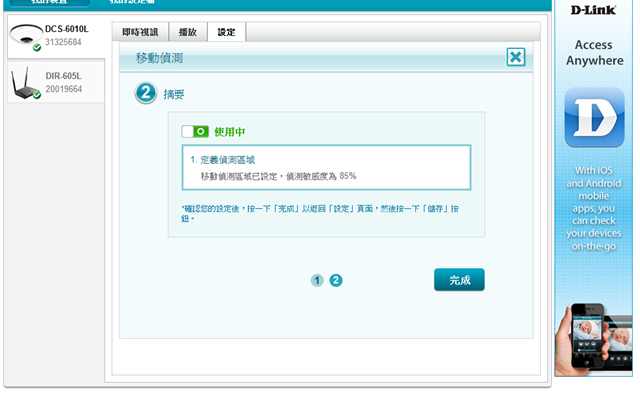Close the 移動偵測 panel with the X

516,57
